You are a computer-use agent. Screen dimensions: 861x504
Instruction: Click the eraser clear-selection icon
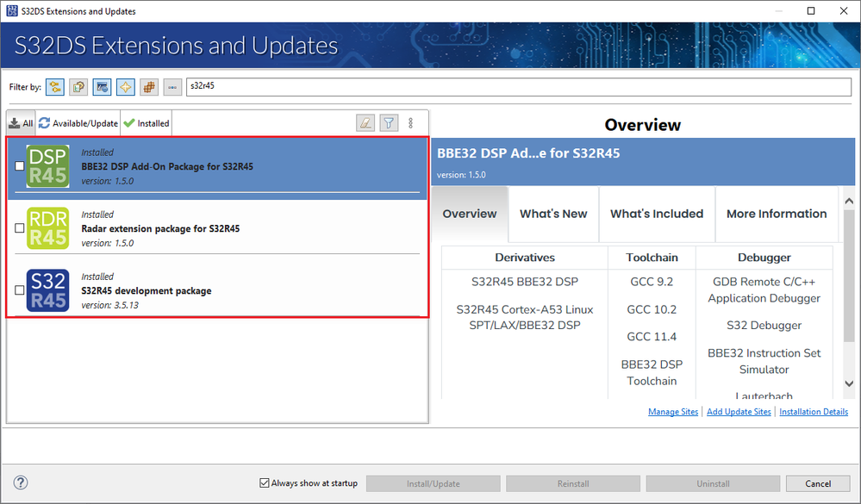365,123
